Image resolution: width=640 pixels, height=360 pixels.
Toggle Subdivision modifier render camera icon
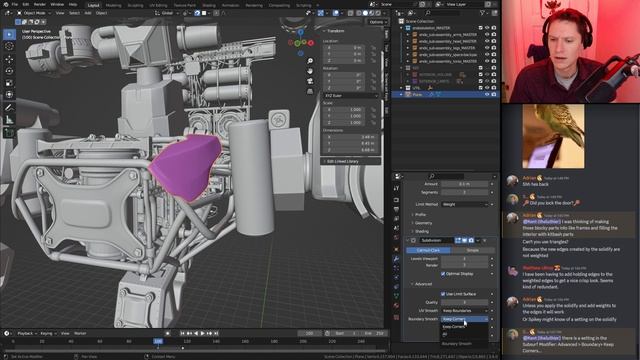coord(471,240)
